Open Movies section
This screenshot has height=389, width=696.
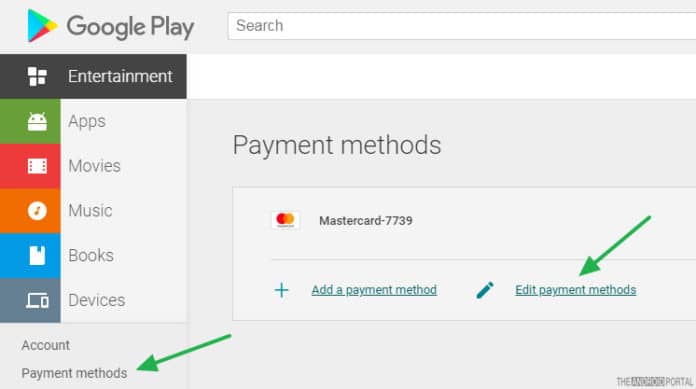(95, 166)
